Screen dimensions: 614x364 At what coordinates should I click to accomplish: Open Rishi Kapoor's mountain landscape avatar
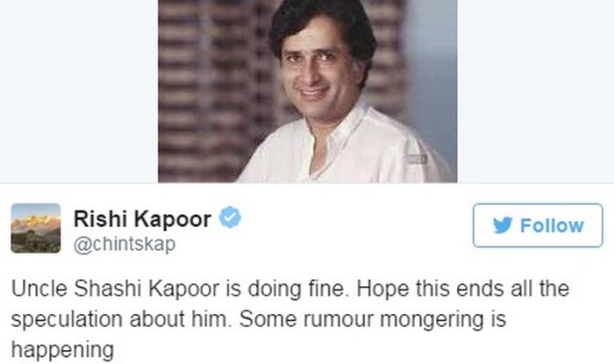click(36, 228)
